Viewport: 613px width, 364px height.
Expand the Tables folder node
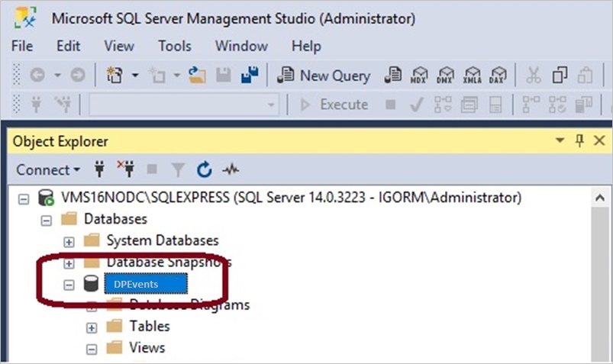(92, 327)
